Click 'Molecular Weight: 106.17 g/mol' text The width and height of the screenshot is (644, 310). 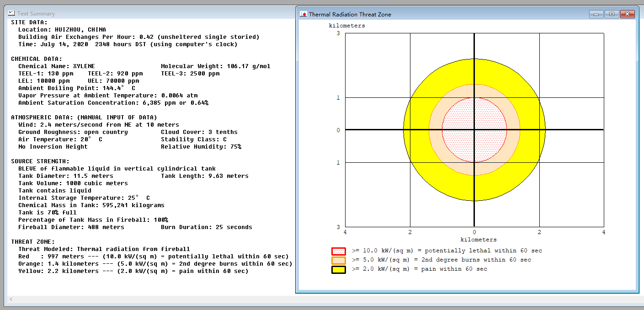(x=216, y=66)
